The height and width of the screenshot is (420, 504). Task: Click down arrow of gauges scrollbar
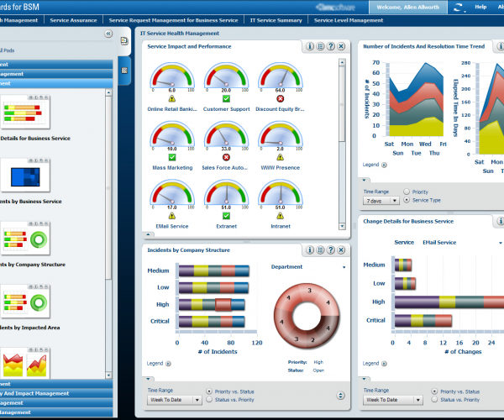pyautogui.click(x=342, y=227)
